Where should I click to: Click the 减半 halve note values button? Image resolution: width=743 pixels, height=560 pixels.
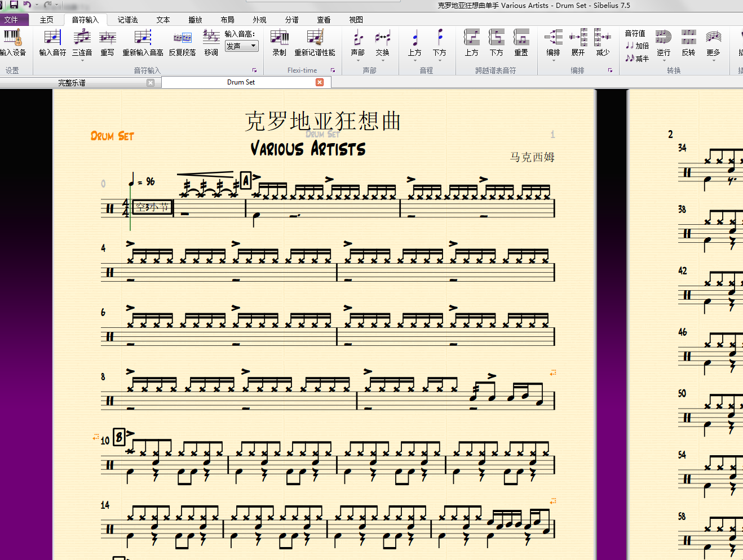pos(637,58)
